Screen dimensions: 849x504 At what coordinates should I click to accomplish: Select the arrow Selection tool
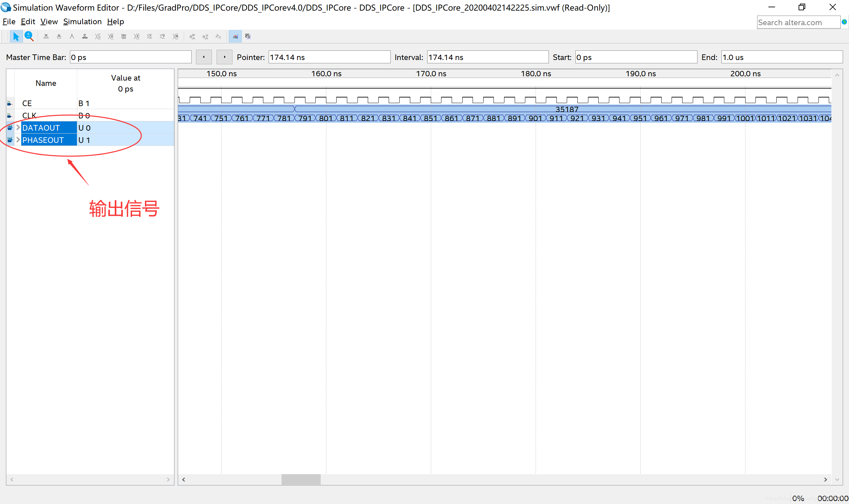click(x=16, y=36)
